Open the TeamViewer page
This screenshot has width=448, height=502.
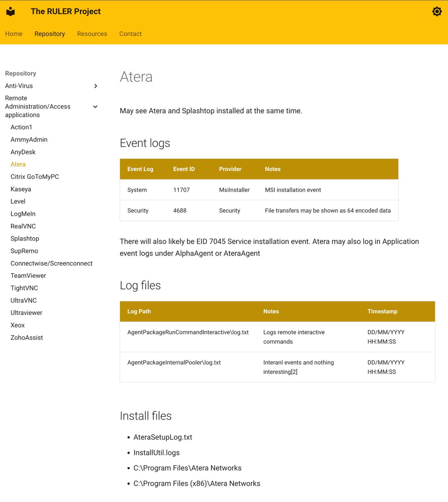tap(28, 276)
